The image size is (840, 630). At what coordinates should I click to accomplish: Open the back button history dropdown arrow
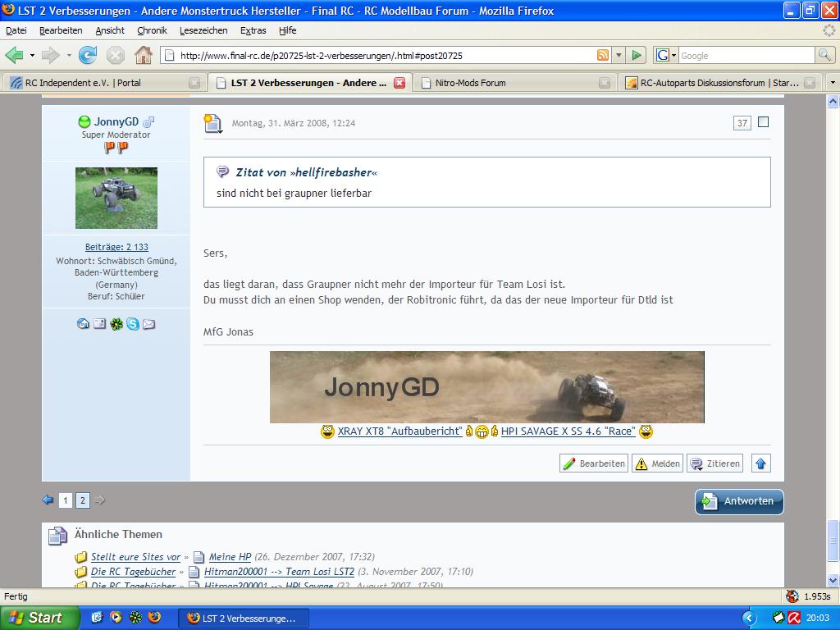pos(32,55)
